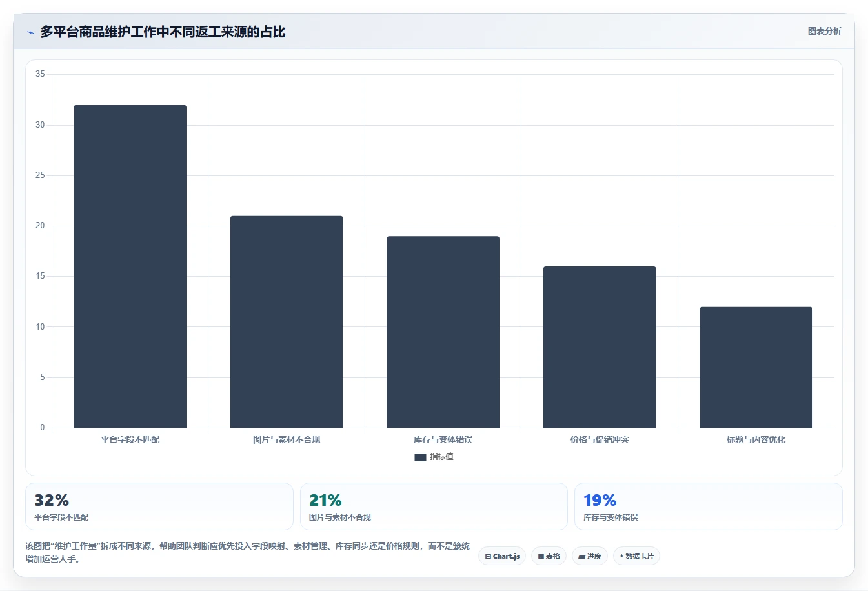Click x-axis label 价格与促销冲突
Screen dimensions: 868x591
coord(600,439)
